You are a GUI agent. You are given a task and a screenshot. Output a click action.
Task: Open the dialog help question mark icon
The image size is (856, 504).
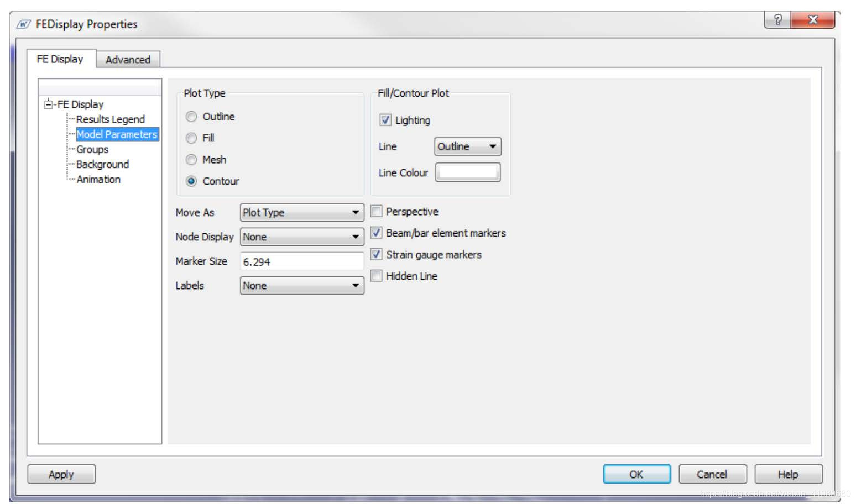click(777, 19)
